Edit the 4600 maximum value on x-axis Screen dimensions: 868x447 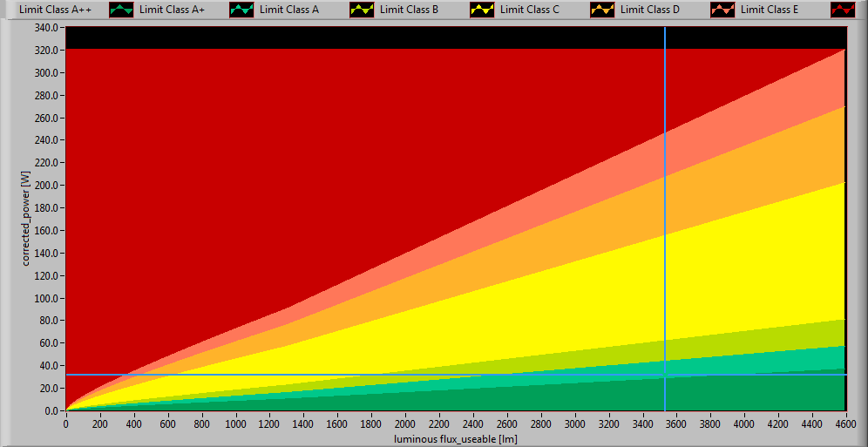845,423
